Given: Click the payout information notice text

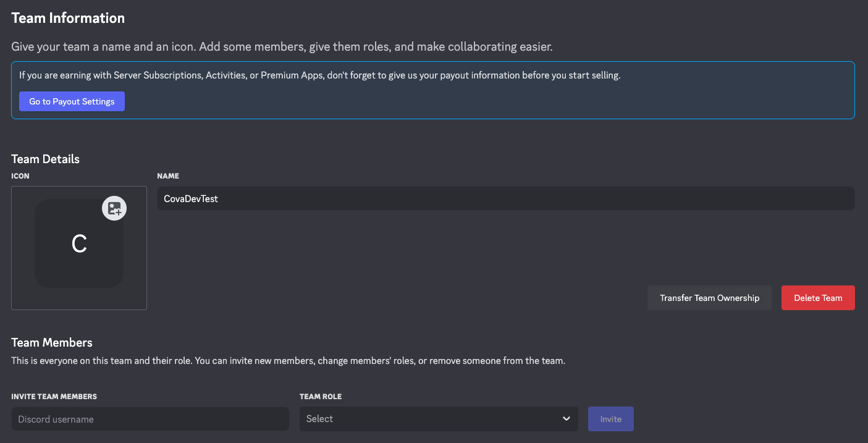Looking at the screenshot, I should pos(319,76).
